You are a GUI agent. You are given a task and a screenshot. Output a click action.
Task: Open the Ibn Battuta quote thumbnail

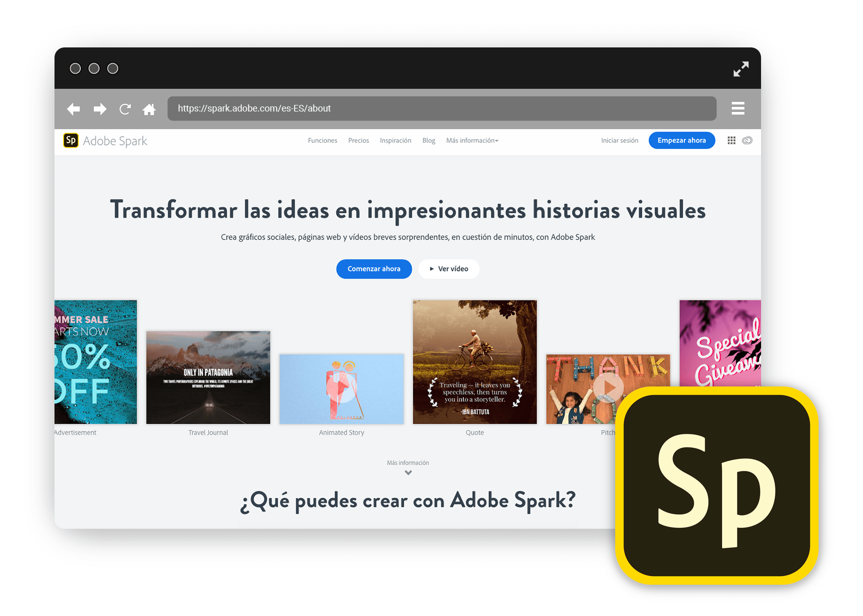tap(475, 362)
